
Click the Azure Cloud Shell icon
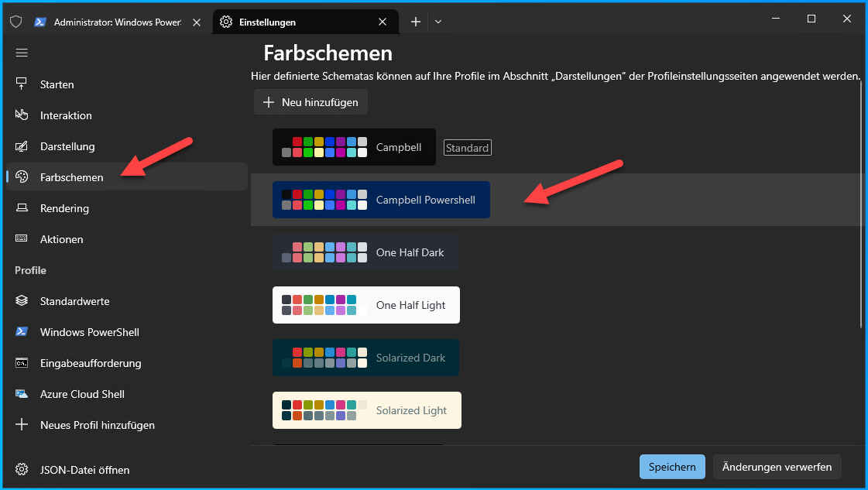[x=22, y=394]
